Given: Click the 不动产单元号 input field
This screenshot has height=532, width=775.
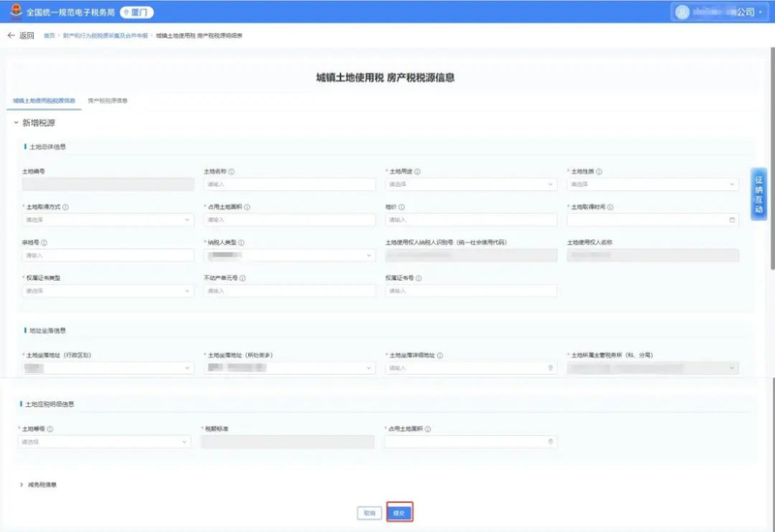Looking at the screenshot, I should [x=290, y=292].
